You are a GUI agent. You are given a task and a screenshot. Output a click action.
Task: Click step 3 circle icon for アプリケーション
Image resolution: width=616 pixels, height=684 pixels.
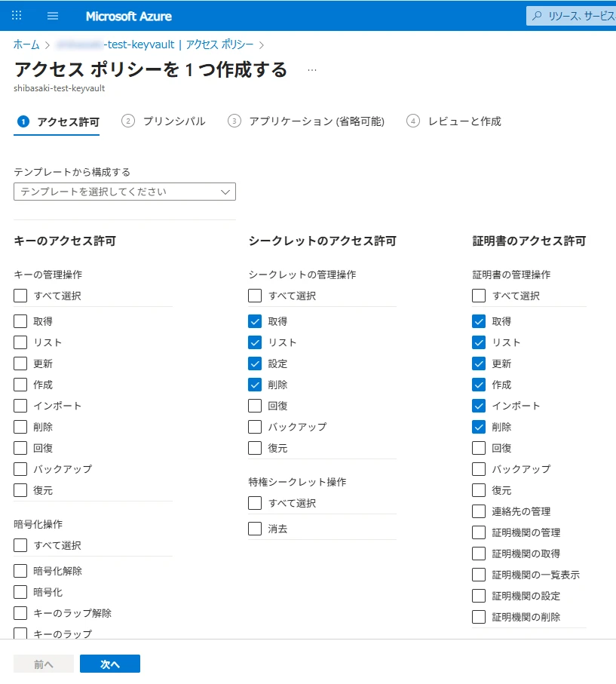(234, 121)
